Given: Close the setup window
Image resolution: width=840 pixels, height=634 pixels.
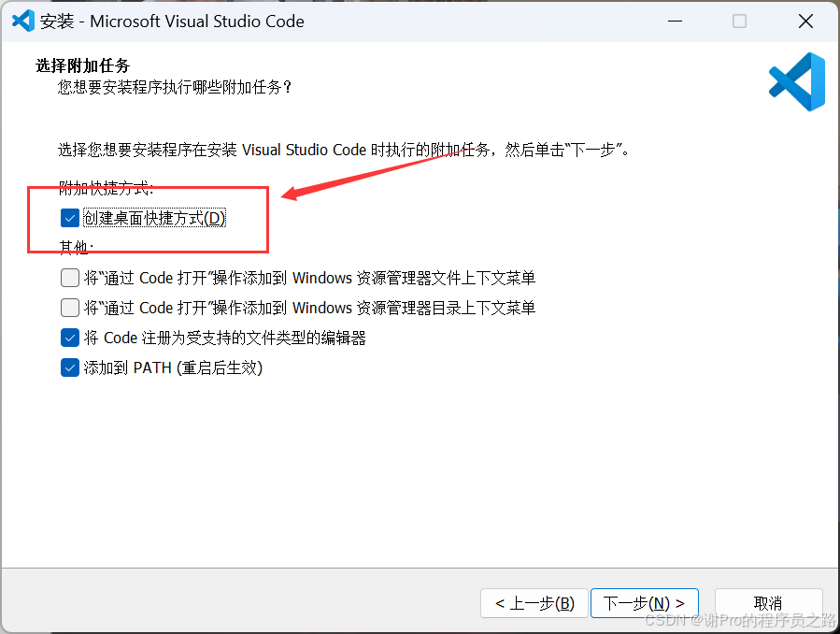Looking at the screenshot, I should click(805, 22).
